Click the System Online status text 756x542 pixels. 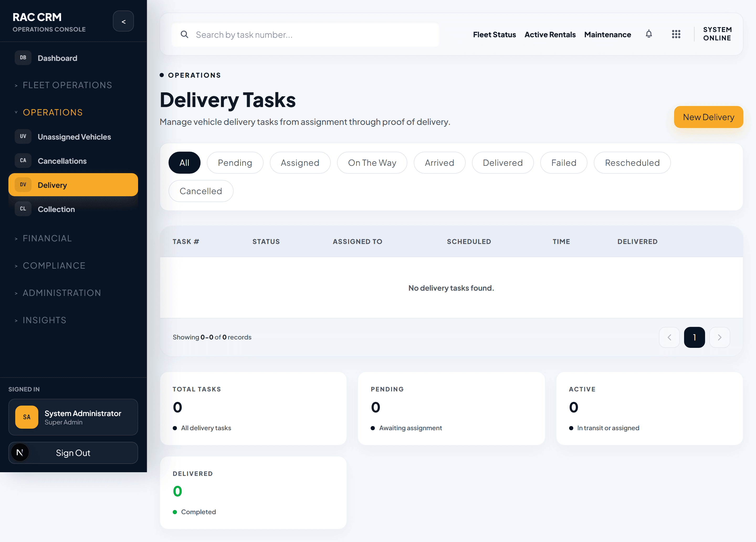[717, 34]
